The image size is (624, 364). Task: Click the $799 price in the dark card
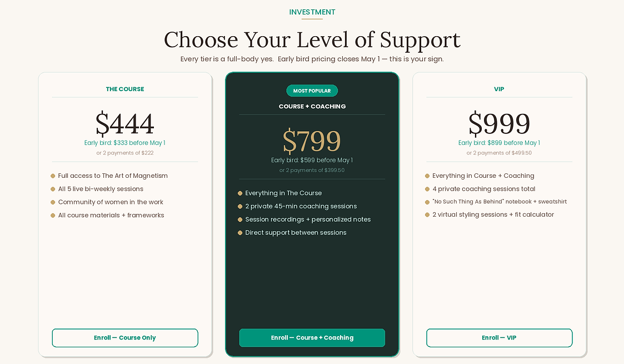312,141
